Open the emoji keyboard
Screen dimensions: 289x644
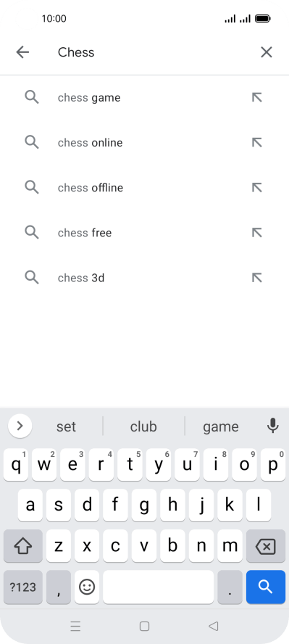pyautogui.click(x=87, y=587)
